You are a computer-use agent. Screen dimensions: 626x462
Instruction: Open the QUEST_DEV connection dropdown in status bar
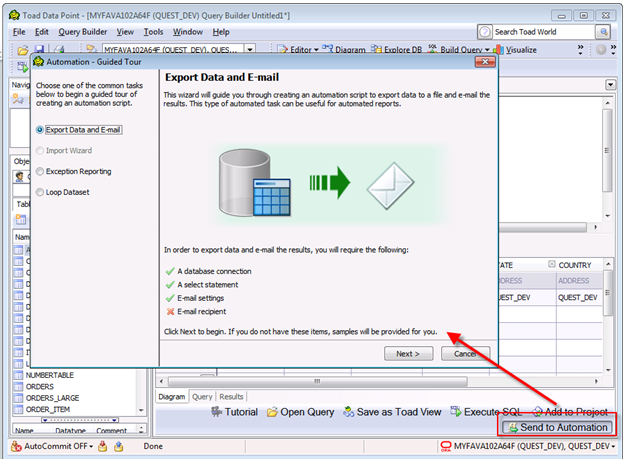point(613,446)
